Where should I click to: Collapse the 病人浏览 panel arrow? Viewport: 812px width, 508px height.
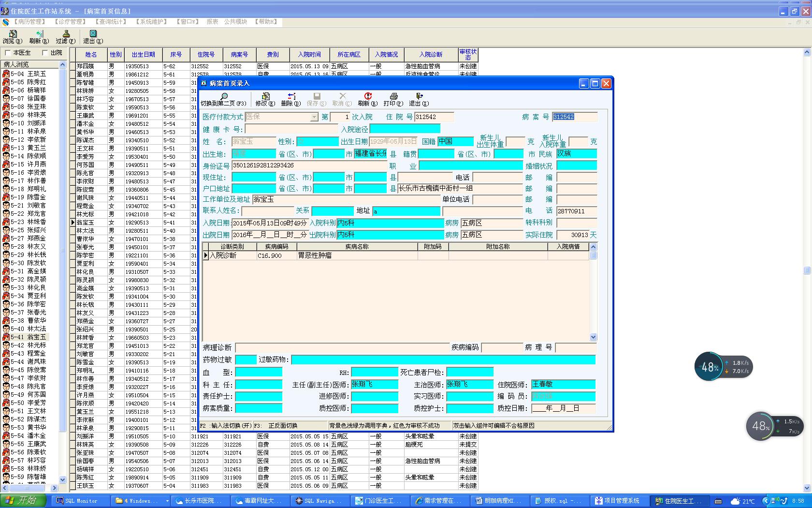coord(62,64)
